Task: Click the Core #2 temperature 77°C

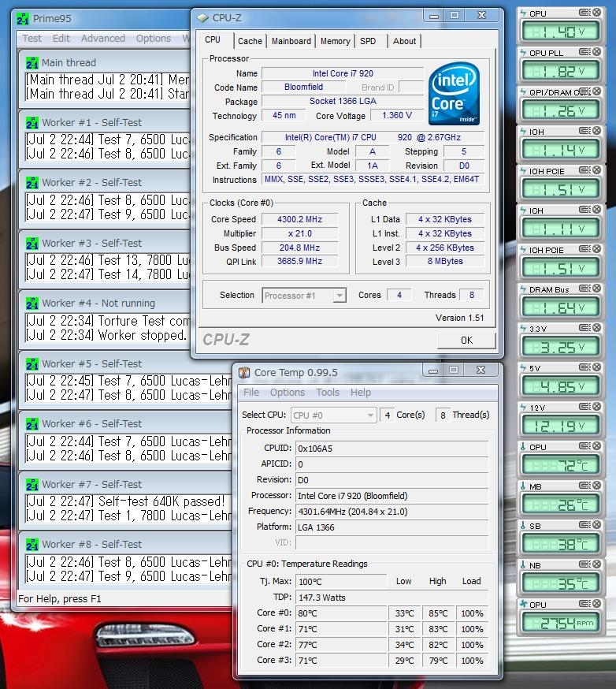Action: coord(341,645)
